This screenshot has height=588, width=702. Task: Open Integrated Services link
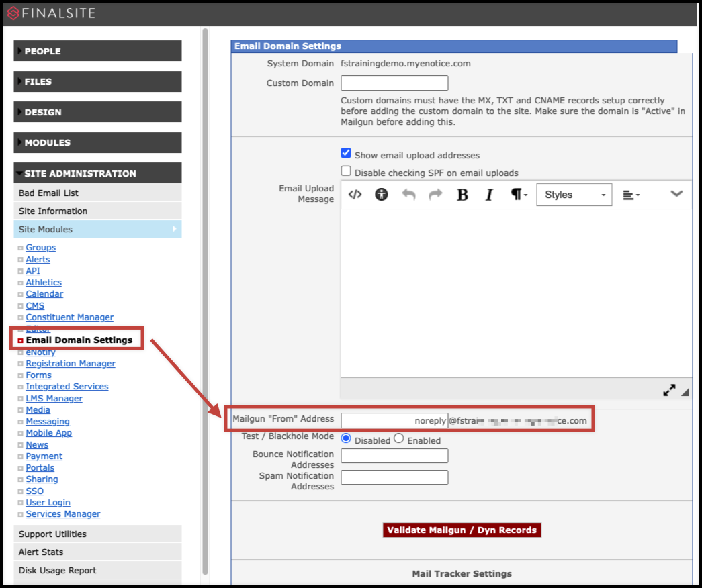click(67, 386)
